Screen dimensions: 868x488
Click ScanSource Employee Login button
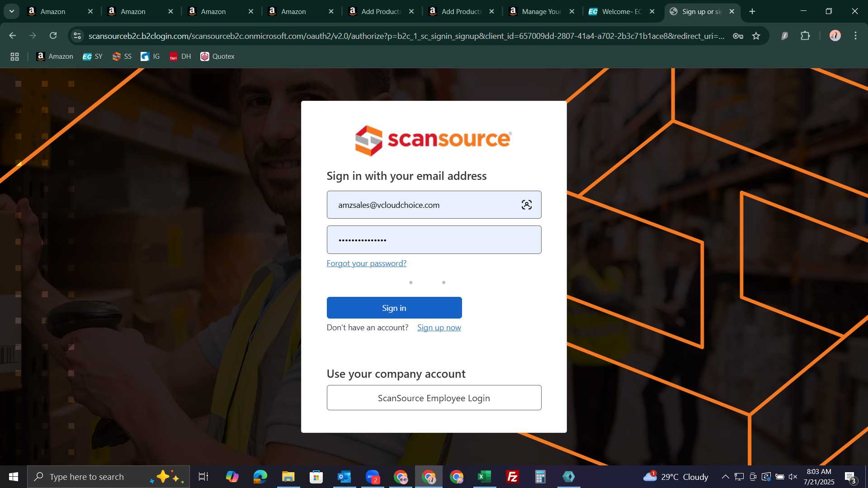[434, 398]
